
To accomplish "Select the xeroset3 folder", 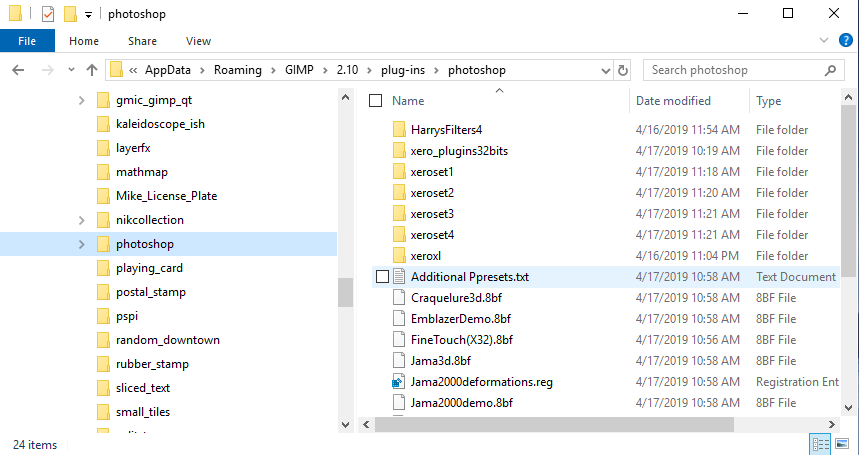I will [x=432, y=214].
